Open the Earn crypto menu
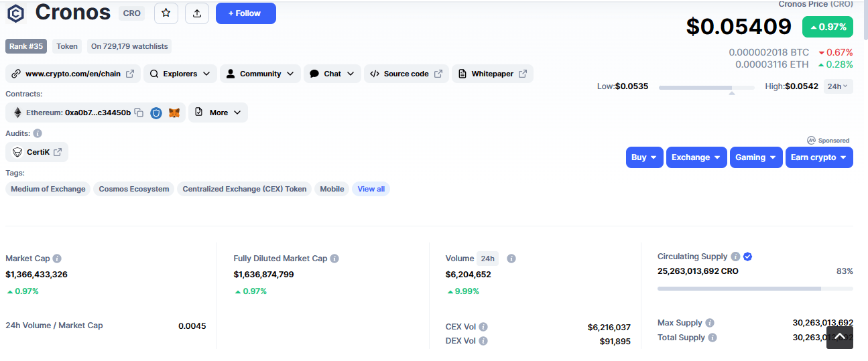The width and height of the screenshot is (868, 361). (818, 157)
